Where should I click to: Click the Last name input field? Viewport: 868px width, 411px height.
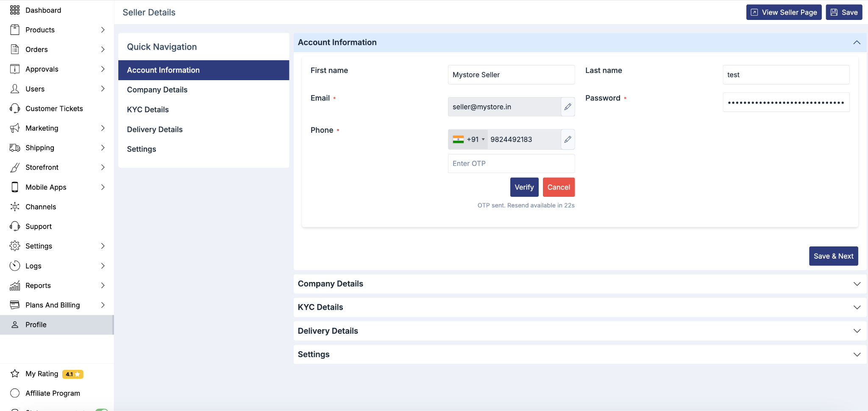tap(786, 75)
